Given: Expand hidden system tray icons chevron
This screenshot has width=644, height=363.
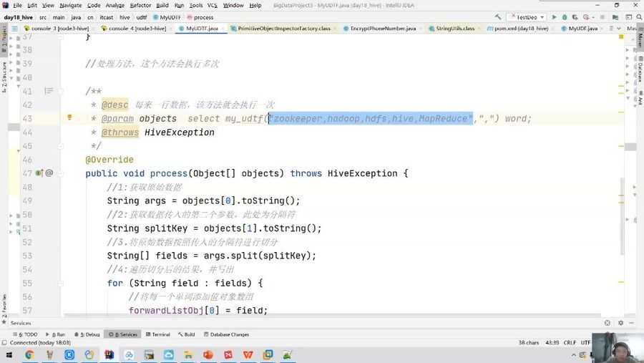Looking at the screenshot, I should [573, 355].
